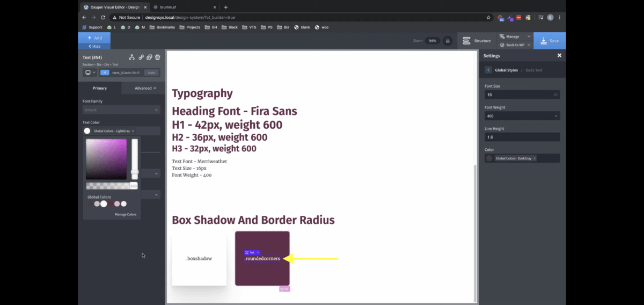Open the Manage dropdown menu

(514, 37)
